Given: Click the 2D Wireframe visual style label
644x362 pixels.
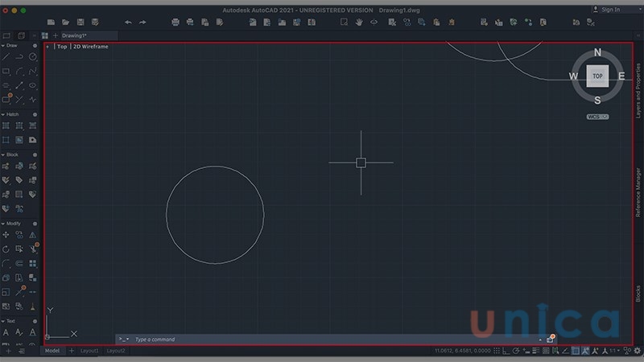Looking at the screenshot, I should [x=91, y=47].
